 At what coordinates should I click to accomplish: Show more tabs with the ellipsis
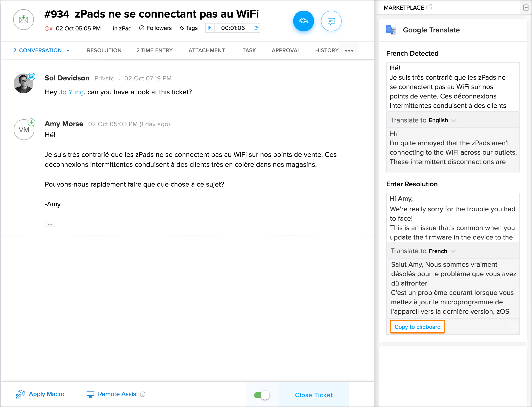click(349, 50)
